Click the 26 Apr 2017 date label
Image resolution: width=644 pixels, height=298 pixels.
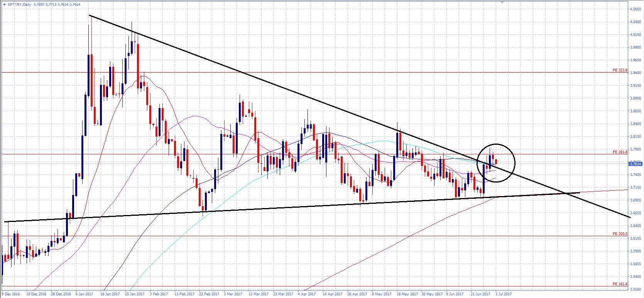(357, 294)
